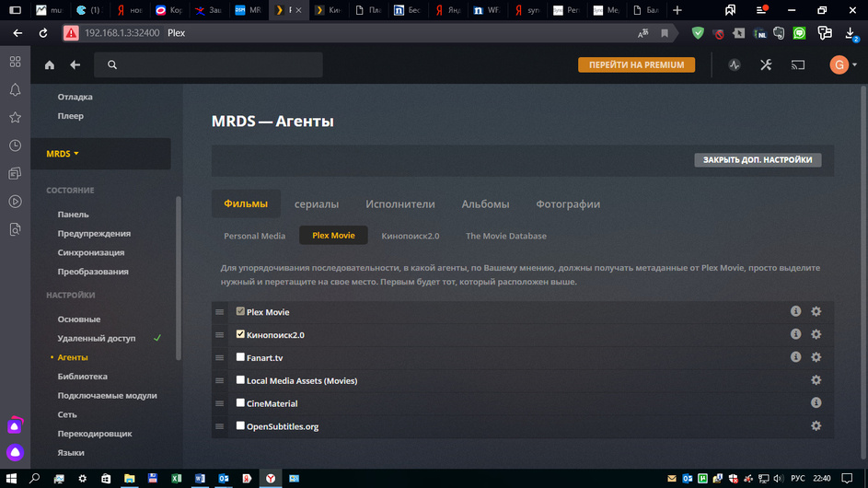868x488 pixels.
Task: Open Синхронизация in sidebar
Action: pyautogui.click(x=91, y=252)
